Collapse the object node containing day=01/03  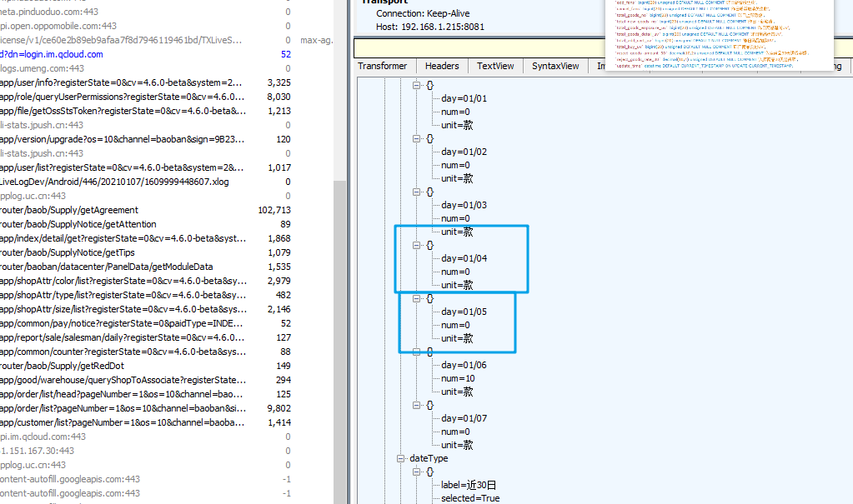point(417,192)
